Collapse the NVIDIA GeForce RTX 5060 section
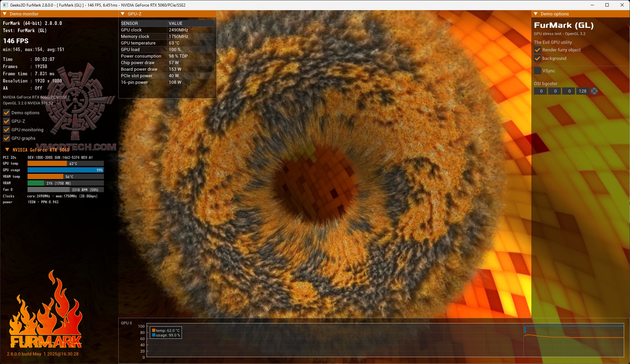The width and height of the screenshot is (630, 364). pyautogui.click(x=7, y=150)
